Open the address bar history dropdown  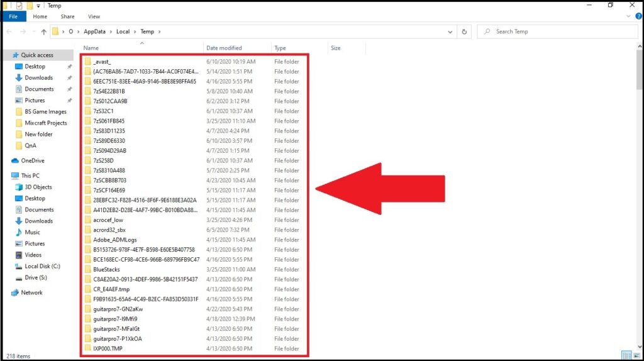tap(450, 31)
